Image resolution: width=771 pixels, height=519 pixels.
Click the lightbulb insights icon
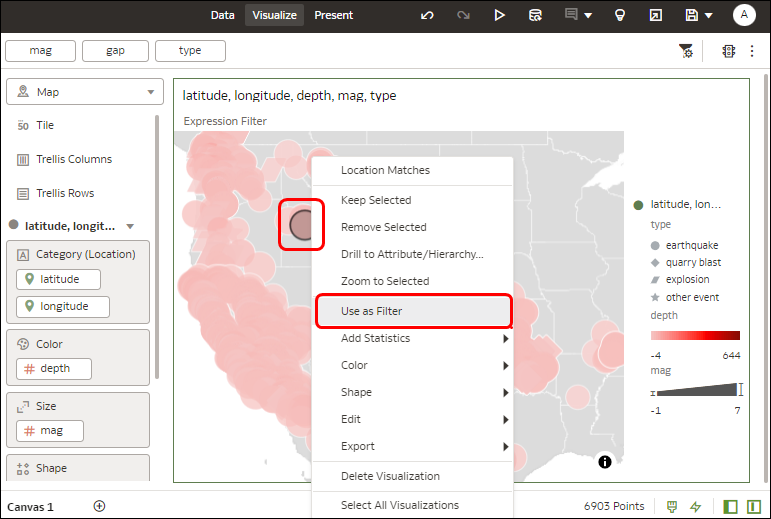pyautogui.click(x=620, y=15)
